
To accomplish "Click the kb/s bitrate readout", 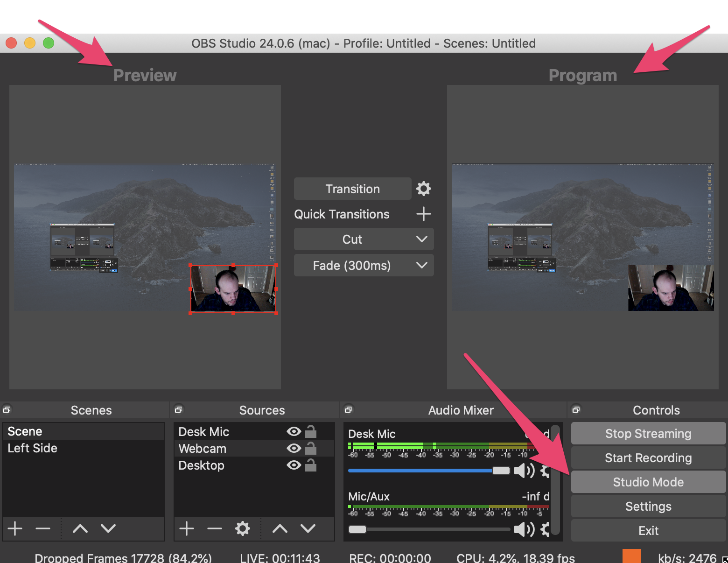I will (x=687, y=557).
